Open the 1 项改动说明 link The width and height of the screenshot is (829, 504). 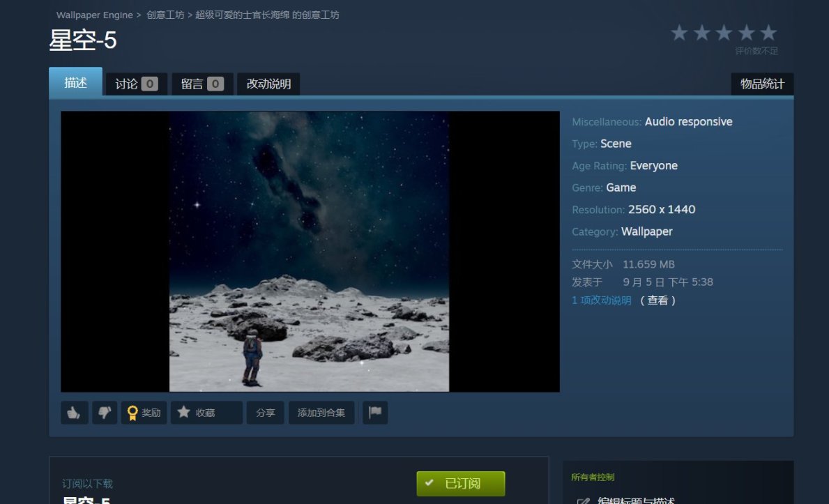pyautogui.click(x=602, y=300)
